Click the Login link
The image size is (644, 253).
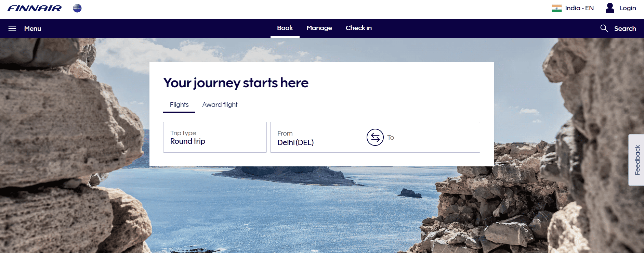(628, 8)
